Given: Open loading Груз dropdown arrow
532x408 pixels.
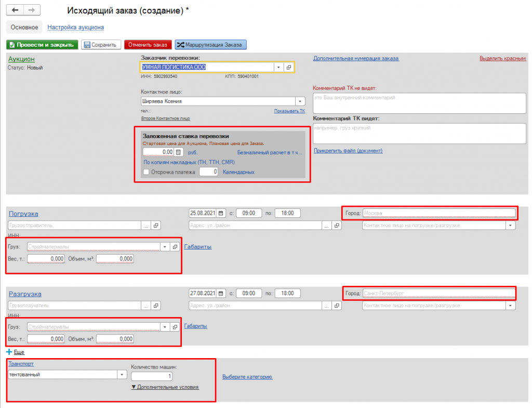Looking at the screenshot, I should (x=165, y=247).
